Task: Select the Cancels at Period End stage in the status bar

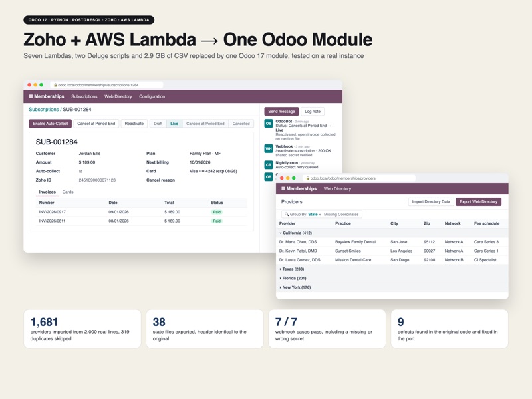Action: coord(205,124)
